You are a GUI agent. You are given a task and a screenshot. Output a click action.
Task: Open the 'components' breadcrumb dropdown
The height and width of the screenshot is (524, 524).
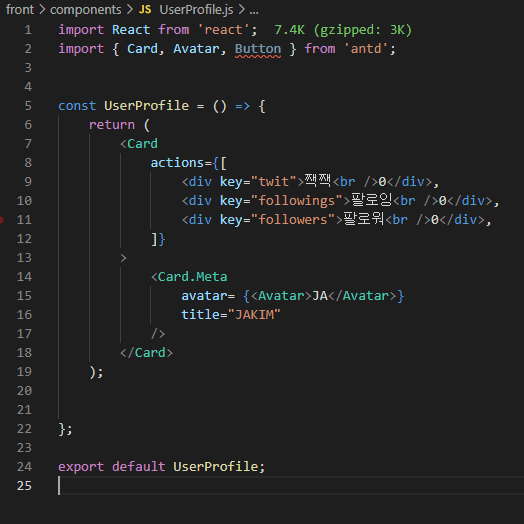pos(86,10)
